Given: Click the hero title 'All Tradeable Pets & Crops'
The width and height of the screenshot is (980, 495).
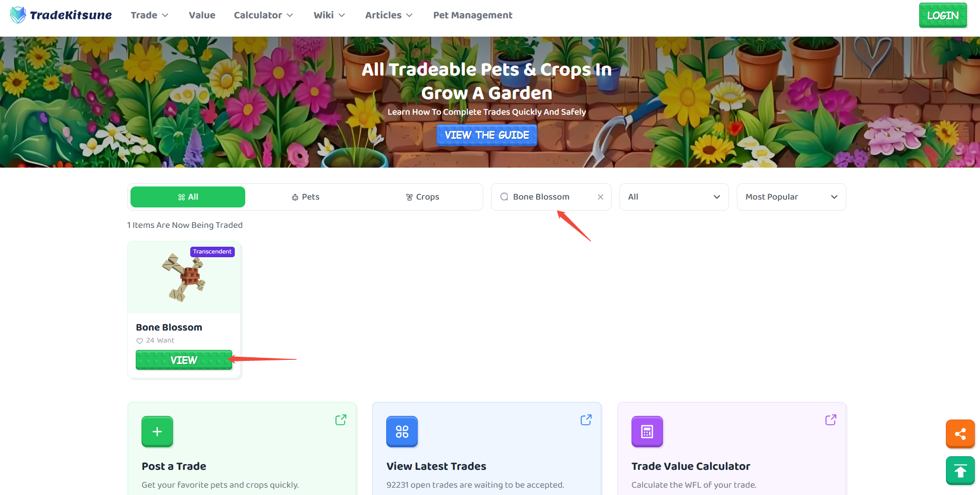Looking at the screenshot, I should click(487, 81).
